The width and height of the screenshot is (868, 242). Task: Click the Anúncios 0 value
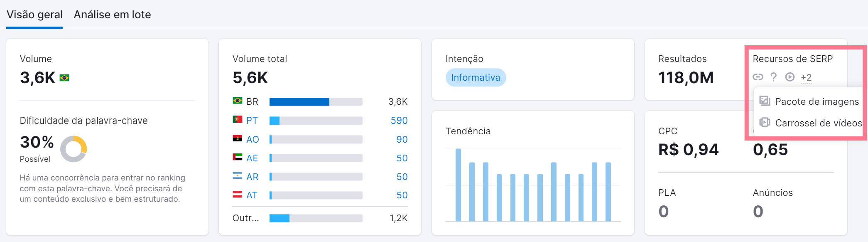click(x=758, y=212)
